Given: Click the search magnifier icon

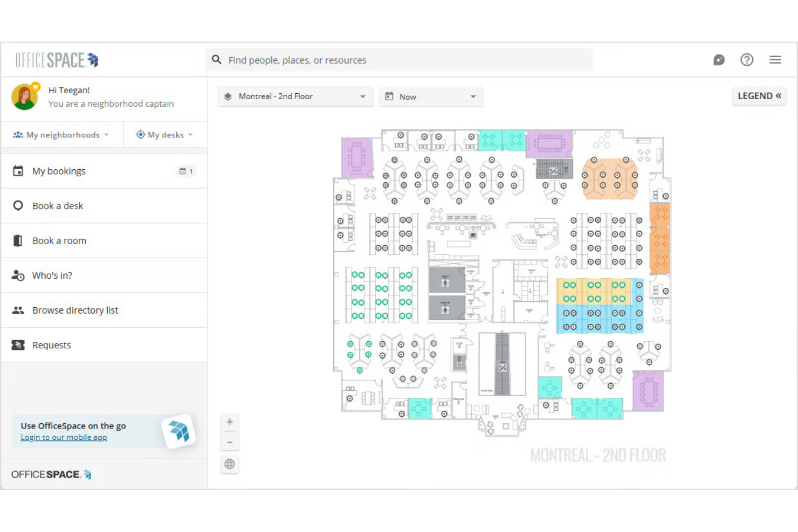Looking at the screenshot, I should click(217, 60).
